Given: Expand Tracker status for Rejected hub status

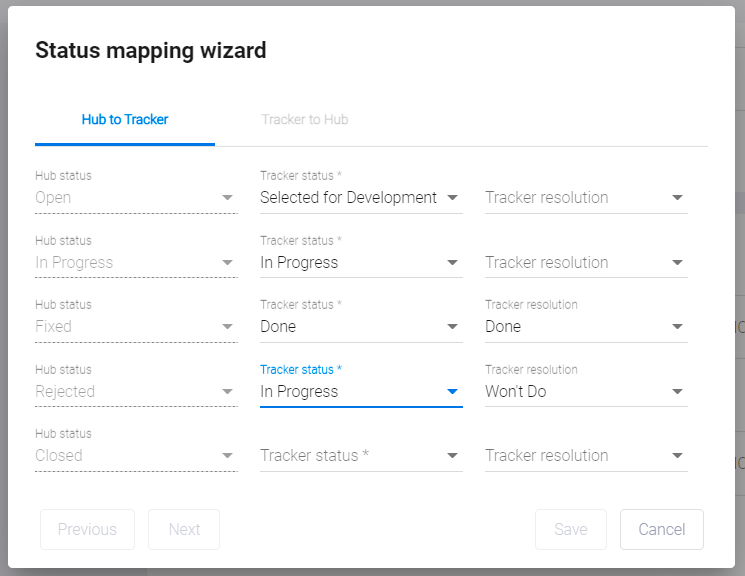Looking at the screenshot, I should pyautogui.click(x=360, y=392).
